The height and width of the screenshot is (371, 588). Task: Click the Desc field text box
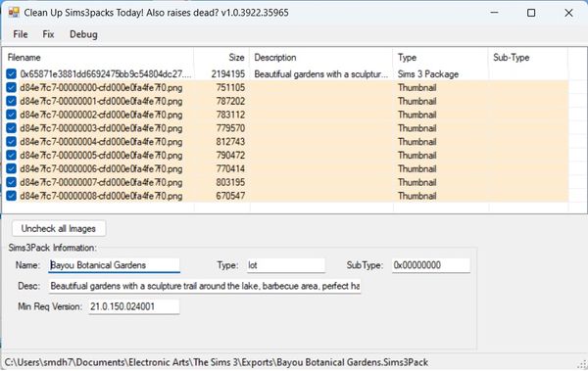[x=205, y=286]
